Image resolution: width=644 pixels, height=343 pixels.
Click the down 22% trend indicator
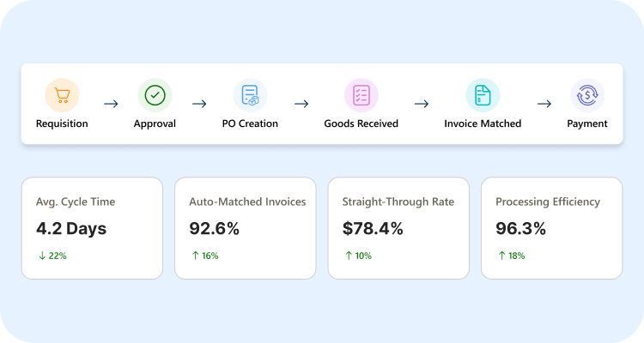point(52,256)
